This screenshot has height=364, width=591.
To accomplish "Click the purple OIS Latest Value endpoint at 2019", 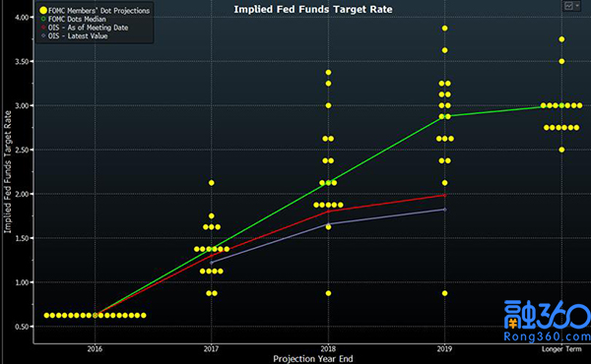I will (x=445, y=210).
